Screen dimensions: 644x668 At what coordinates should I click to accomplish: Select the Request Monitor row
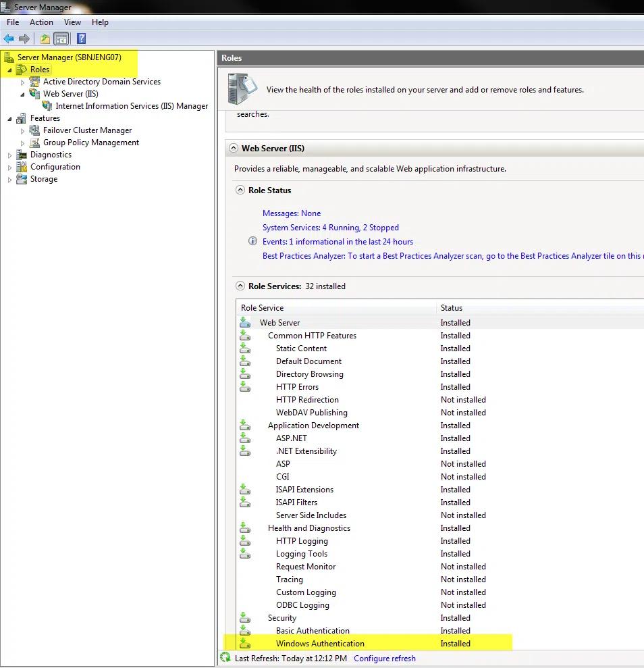(x=439, y=566)
